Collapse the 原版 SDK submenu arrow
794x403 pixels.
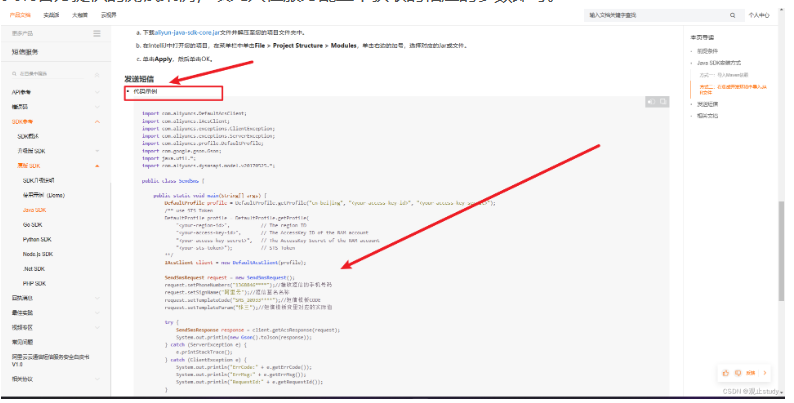(x=97, y=166)
